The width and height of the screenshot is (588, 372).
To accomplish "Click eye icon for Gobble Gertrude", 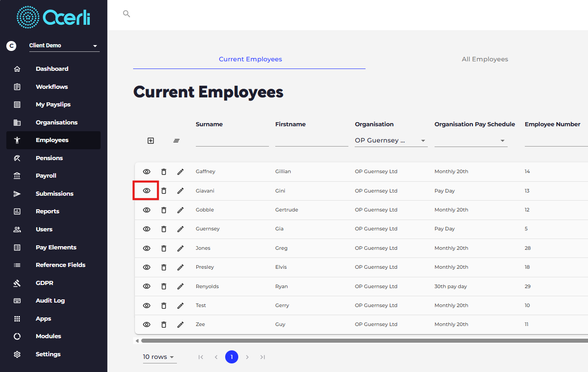I will (147, 210).
